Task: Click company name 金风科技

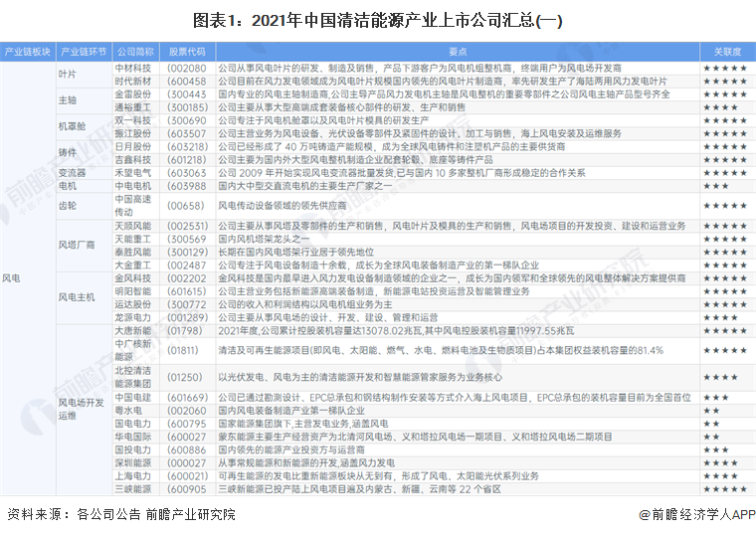Action: coord(132,278)
